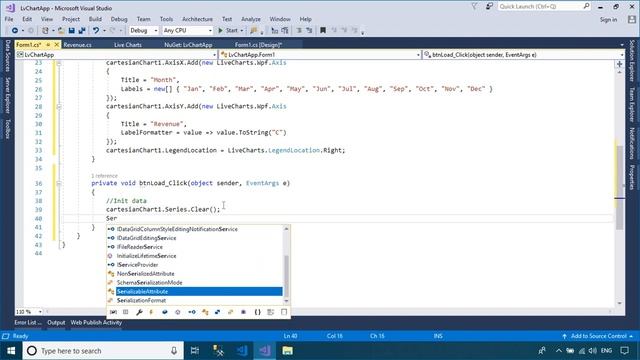The height and width of the screenshot is (360, 640).
Task: Click the feedback icon beside Quick Launch
Action: pos(489,7)
